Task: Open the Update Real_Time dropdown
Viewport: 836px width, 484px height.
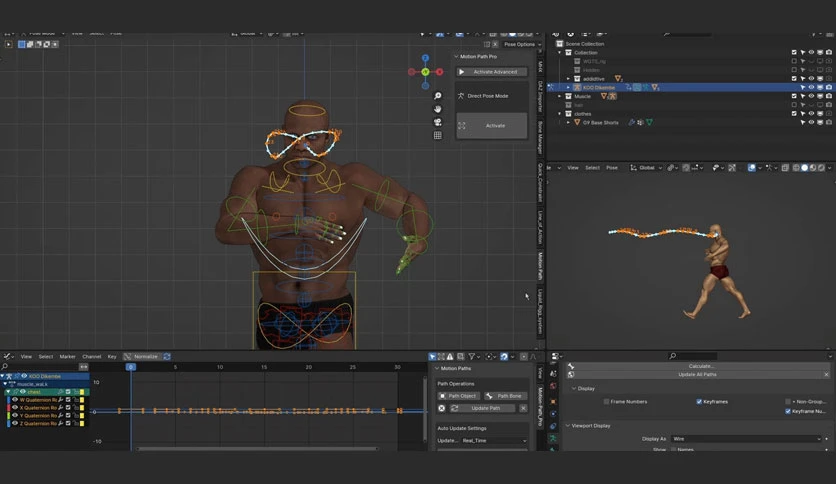Action: [494, 440]
